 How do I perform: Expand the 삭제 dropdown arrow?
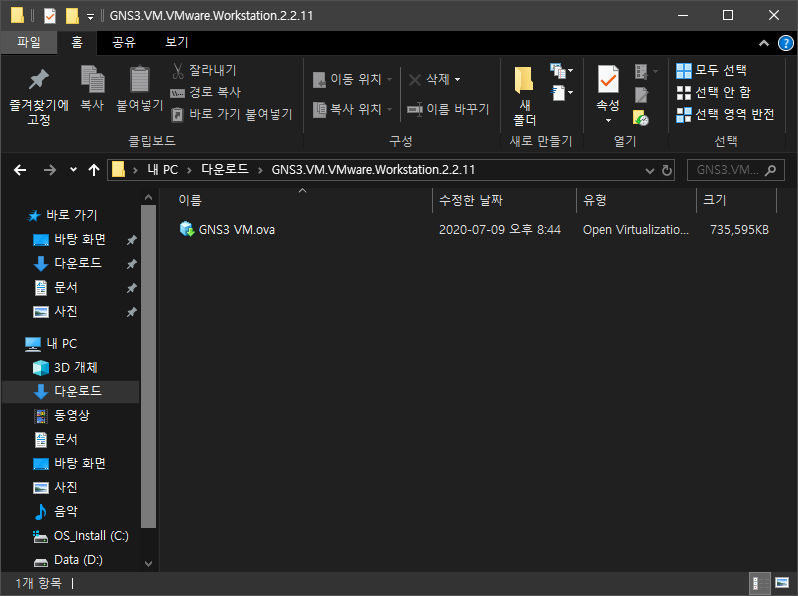point(457,80)
